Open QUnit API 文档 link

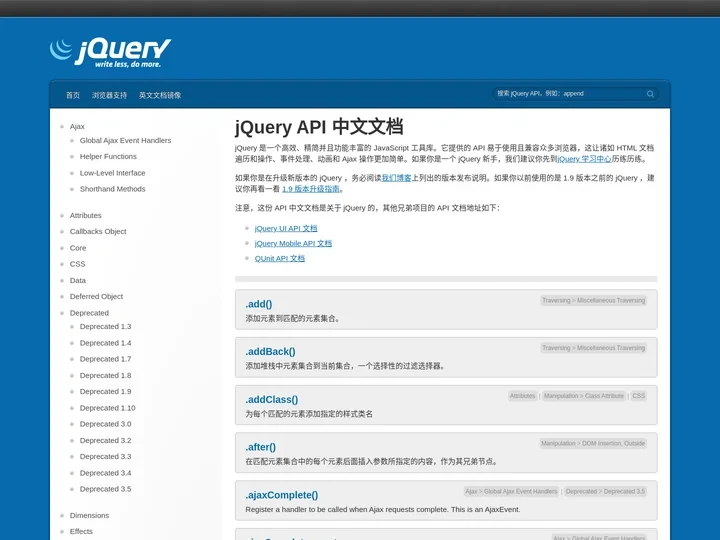pyautogui.click(x=279, y=259)
